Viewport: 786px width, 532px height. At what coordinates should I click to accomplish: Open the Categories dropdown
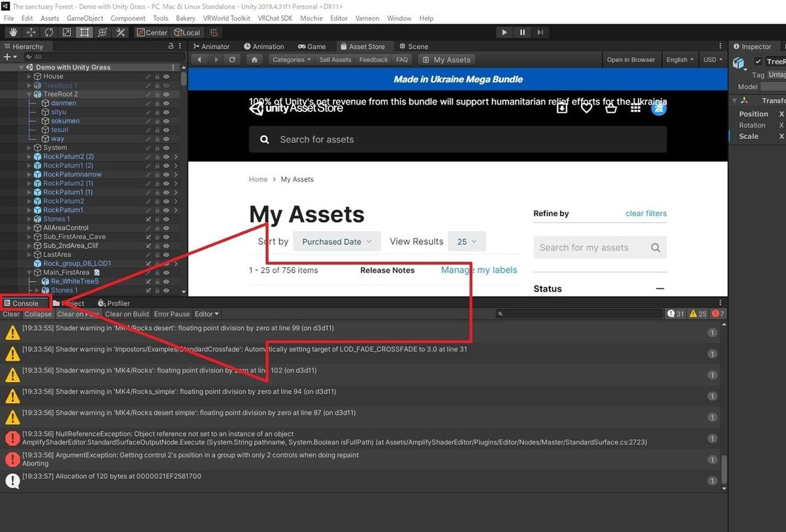(291, 60)
